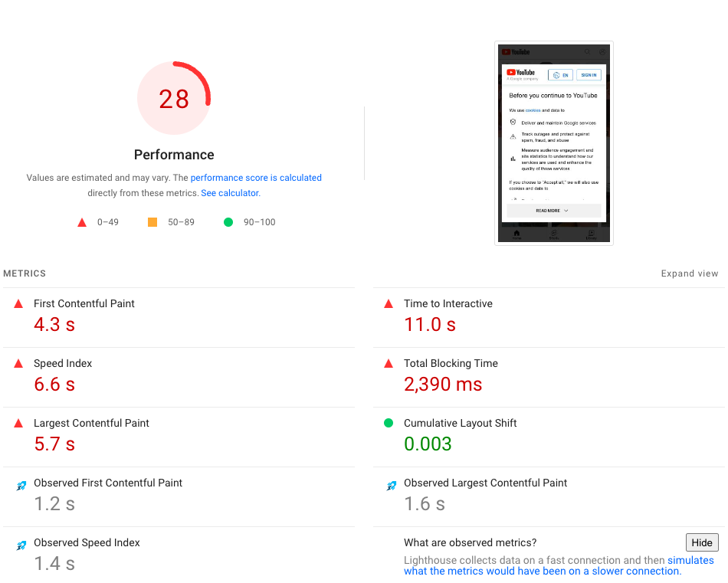This screenshot has width=728, height=583.
Task: Open the See calculator link
Action: (230, 193)
